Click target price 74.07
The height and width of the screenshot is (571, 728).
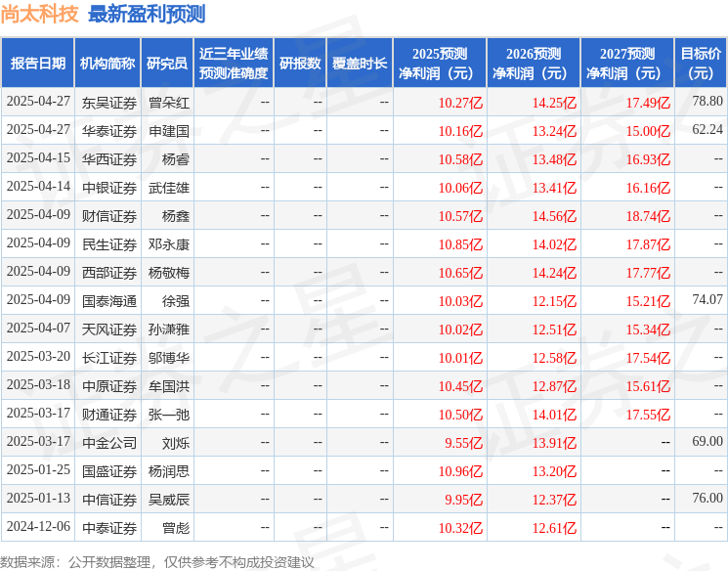[x=707, y=299]
